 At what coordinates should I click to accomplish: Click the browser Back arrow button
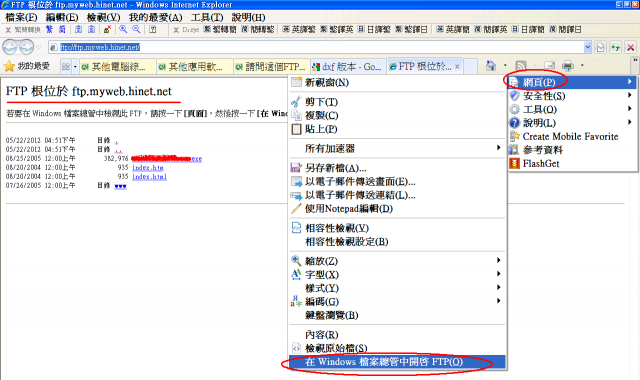(x=10, y=47)
